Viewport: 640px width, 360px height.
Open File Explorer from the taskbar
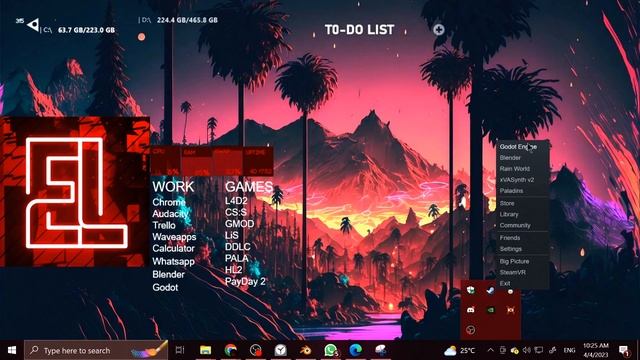click(x=205, y=350)
